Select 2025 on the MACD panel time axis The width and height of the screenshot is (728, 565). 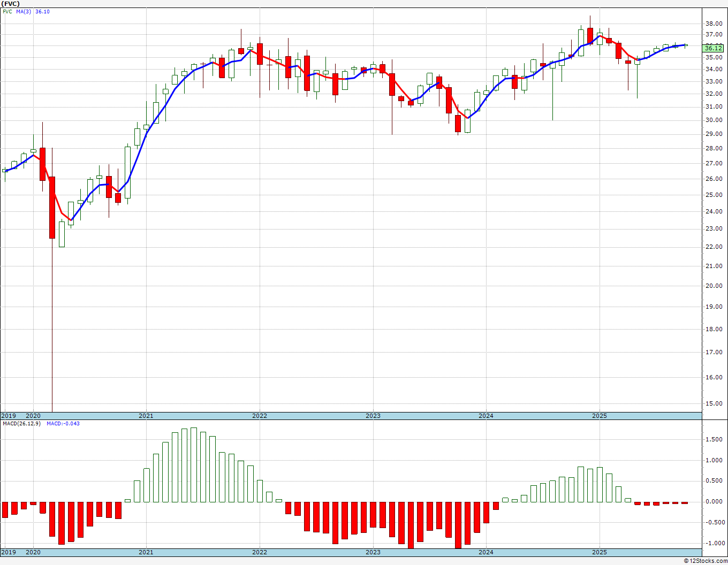point(600,552)
